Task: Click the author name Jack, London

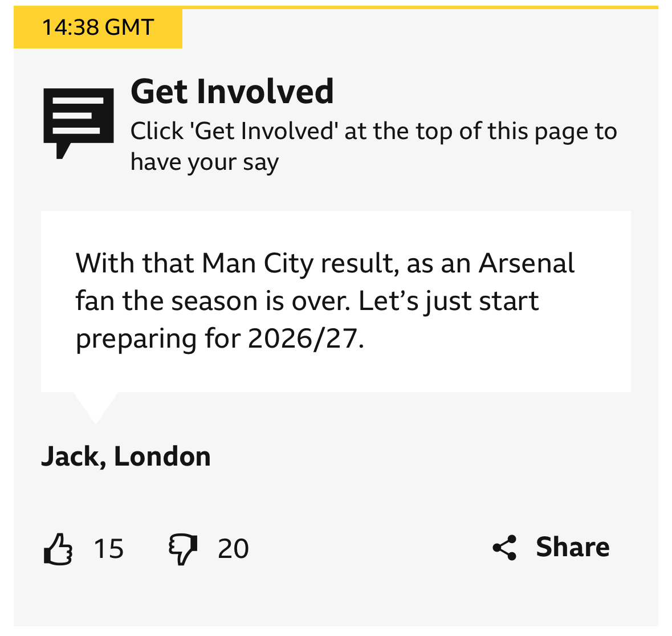Action: [x=126, y=456]
